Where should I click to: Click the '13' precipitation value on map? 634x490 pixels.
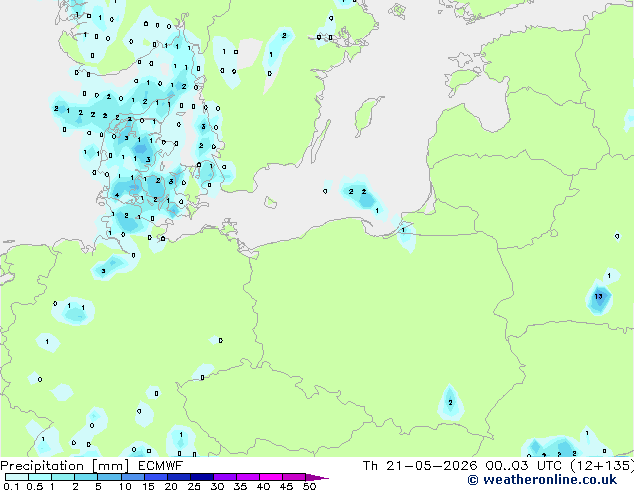(x=598, y=296)
